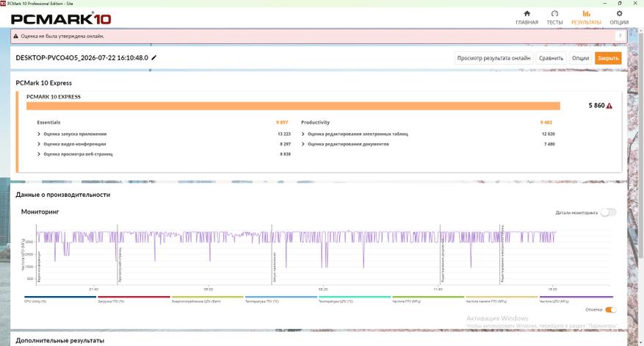Viewport: 644px width, 346px height.
Task: Click result name DESKTOP-PVCO4O5 title text
Action: coord(82,58)
